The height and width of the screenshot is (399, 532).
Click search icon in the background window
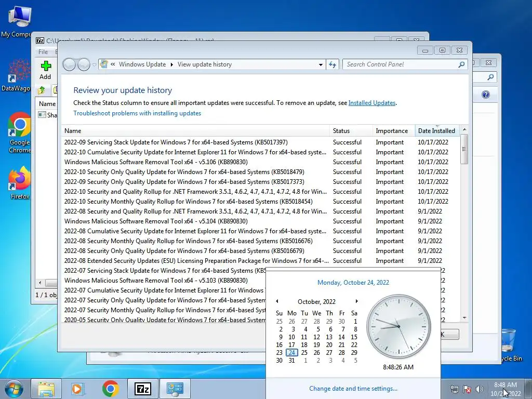pos(490,77)
